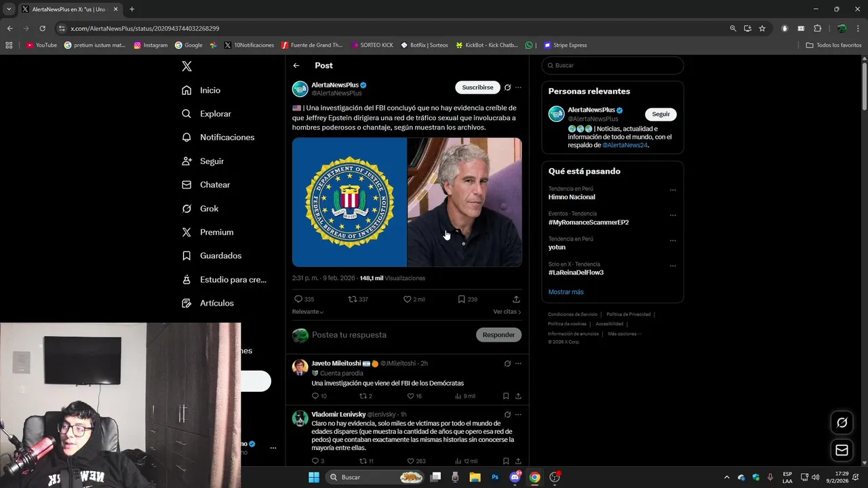Click the Guardados bookmark icon
The width and height of the screenshot is (868, 488).
[186, 256]
